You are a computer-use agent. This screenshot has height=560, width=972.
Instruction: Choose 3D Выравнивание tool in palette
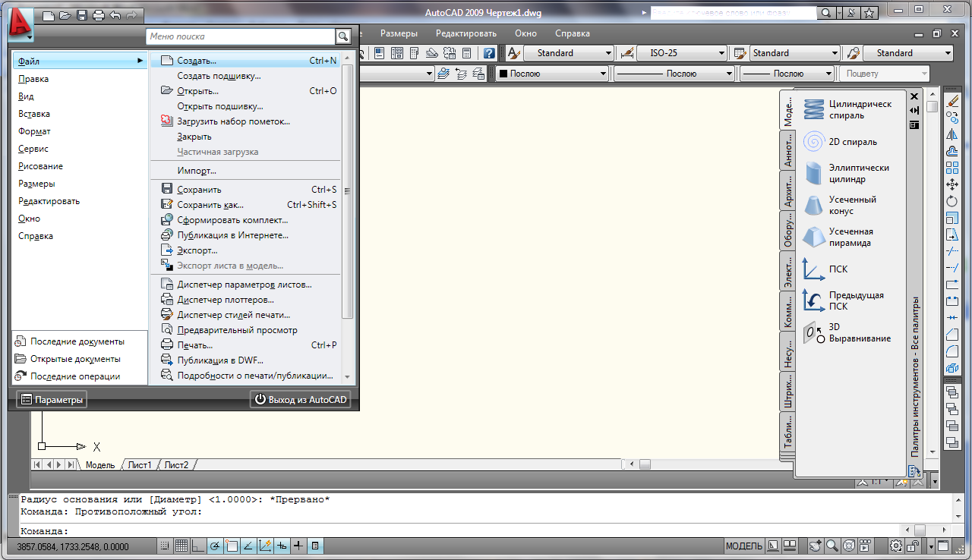tap(847, 332)
